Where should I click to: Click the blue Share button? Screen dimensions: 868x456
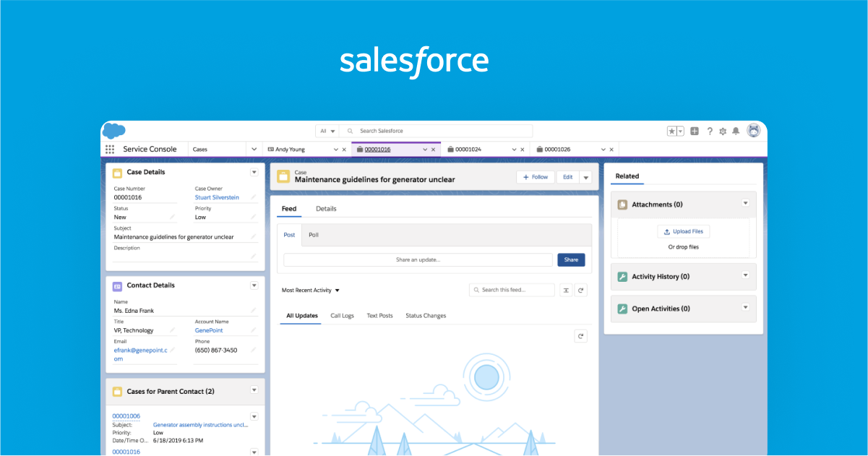point(571,259)
